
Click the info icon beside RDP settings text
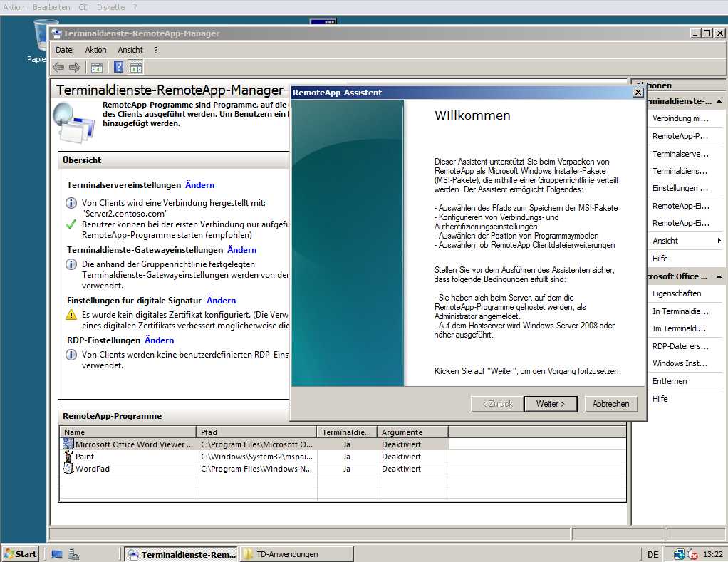(x=71, y=355)
